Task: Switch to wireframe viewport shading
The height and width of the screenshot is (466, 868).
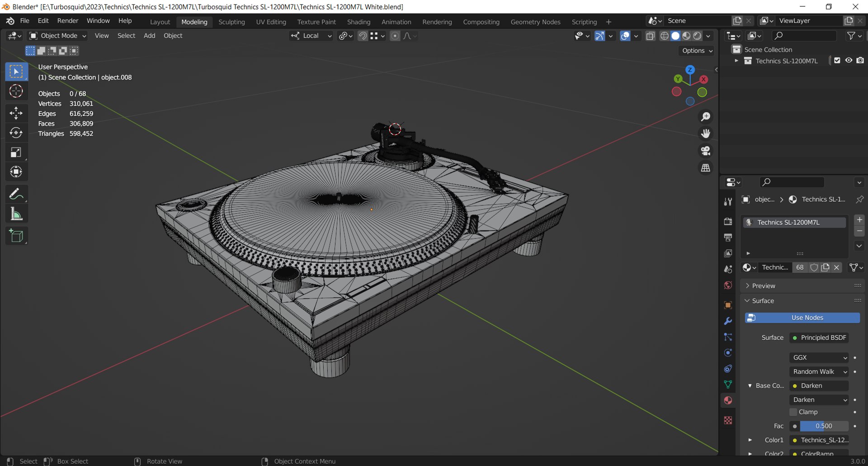Action: pyautogui.click(x=664, y=36)
